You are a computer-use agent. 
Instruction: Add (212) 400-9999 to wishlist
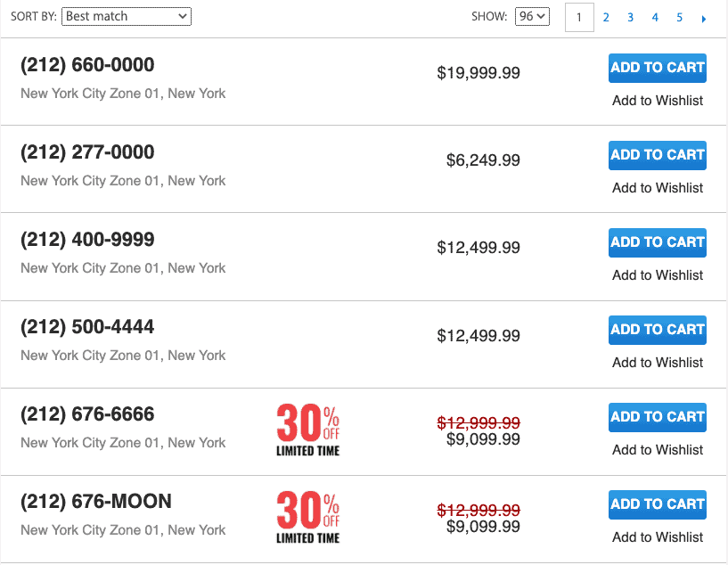click(658, 275)
